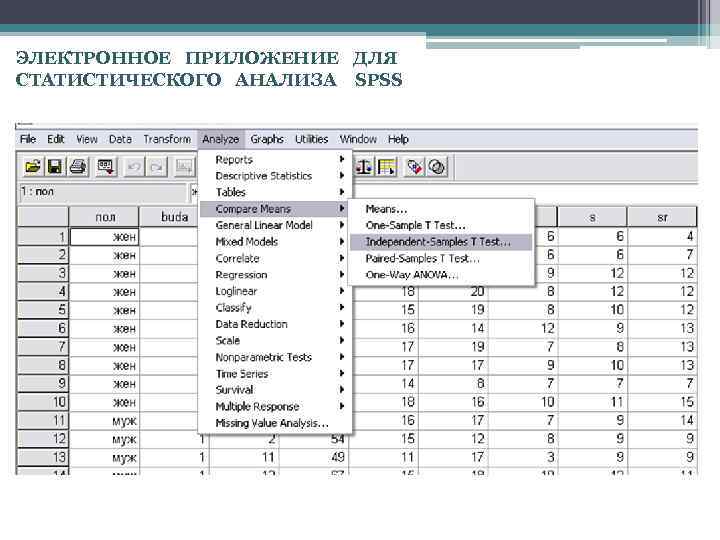The image size is (720, 540).
Task: Select the row 5 header
Action: [x=43, y=310]
